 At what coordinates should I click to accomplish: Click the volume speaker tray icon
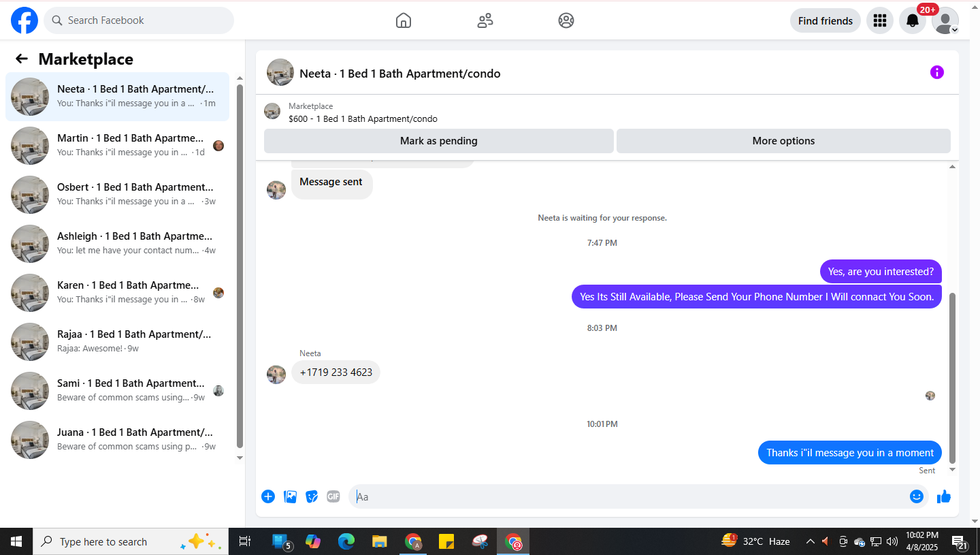click(x=892, y=541)
